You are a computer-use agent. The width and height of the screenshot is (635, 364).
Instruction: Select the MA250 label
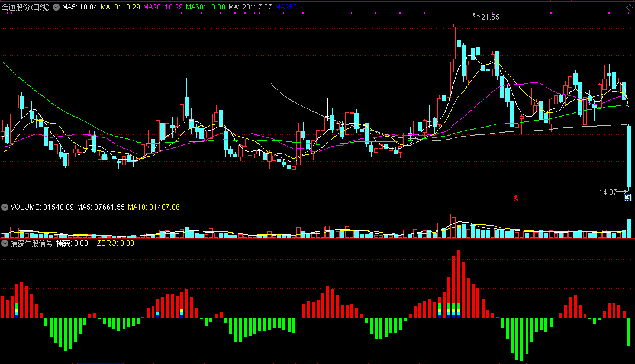click(289, 7)
